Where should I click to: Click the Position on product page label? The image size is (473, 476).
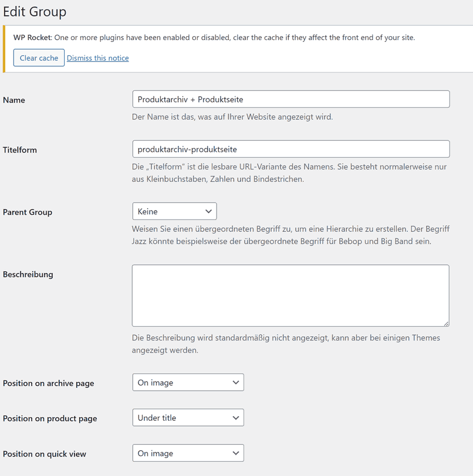pyautogui.click(x=50, y=418)
